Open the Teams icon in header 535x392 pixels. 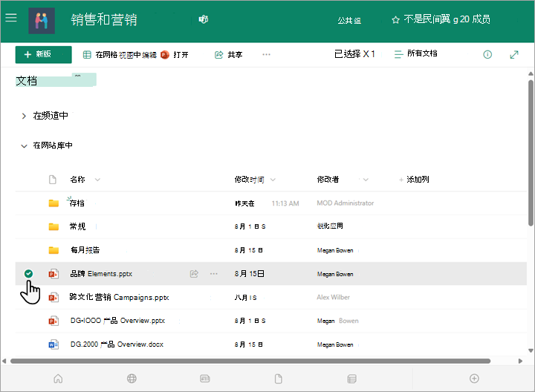click(x=204, y=19)
